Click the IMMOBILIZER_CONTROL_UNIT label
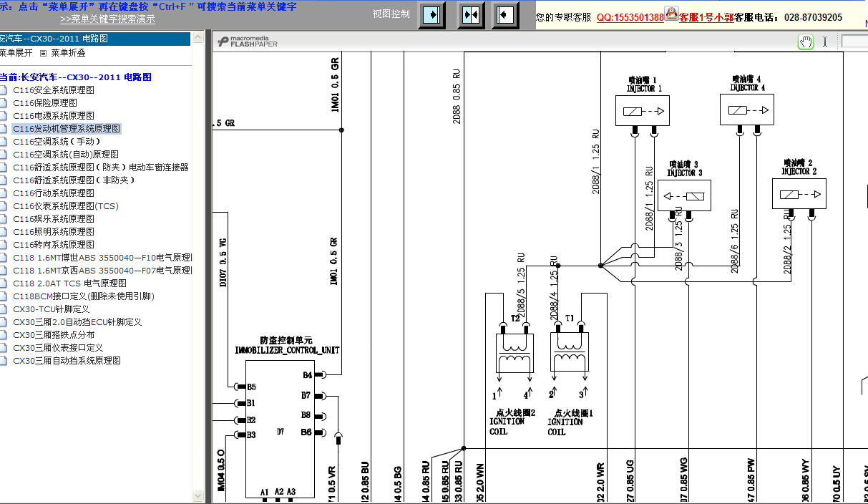This screenshot has height=504, width=868. pos(287,351)
